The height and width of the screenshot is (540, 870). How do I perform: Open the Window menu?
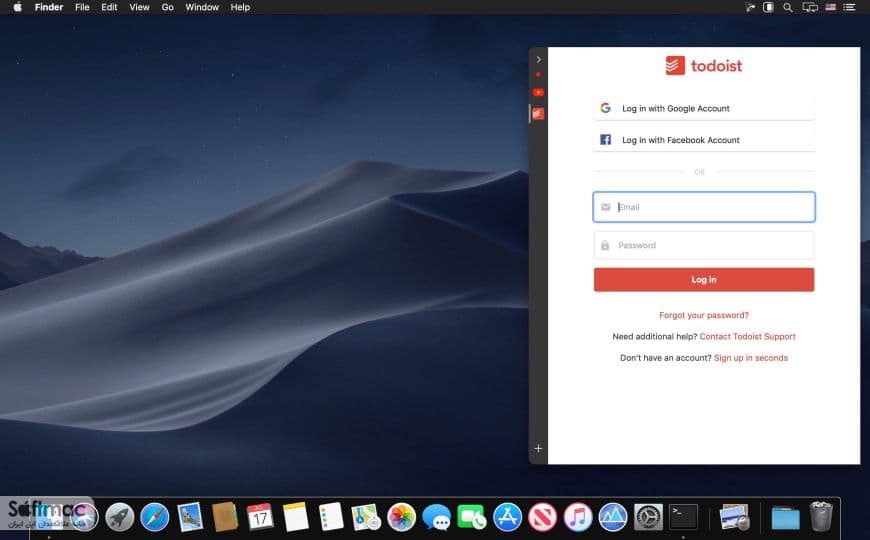(x=202, y=7)
